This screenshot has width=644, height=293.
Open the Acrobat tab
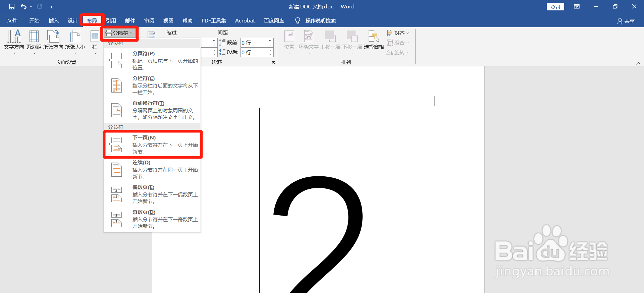tap(245, 20)
